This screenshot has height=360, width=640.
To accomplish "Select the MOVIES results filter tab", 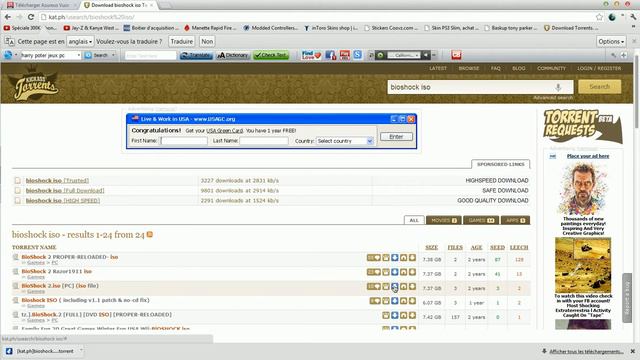I will (x=444, y=220).
